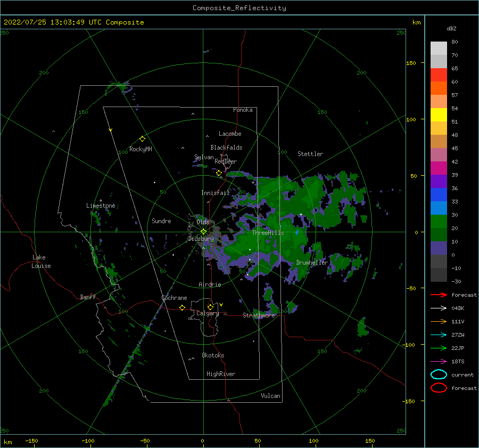This screenshot has width=479, height=448.
Task: Click the blue marker right of ThreeHills
Action: point(297,232)
